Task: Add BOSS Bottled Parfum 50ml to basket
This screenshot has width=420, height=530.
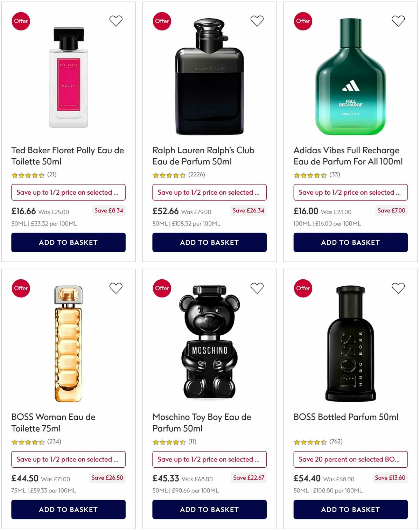Action: coord(350,509)
